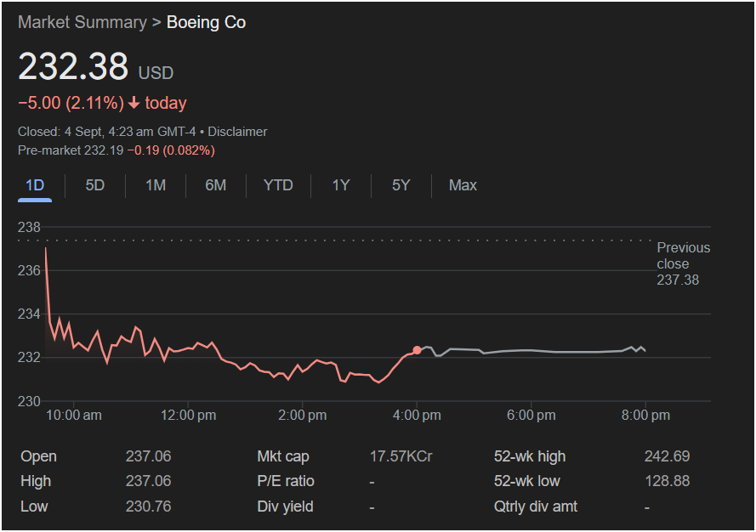756x532 pixels.
Task: Select the −5.00 (2.11%) change text
Action: coord(71,103)
